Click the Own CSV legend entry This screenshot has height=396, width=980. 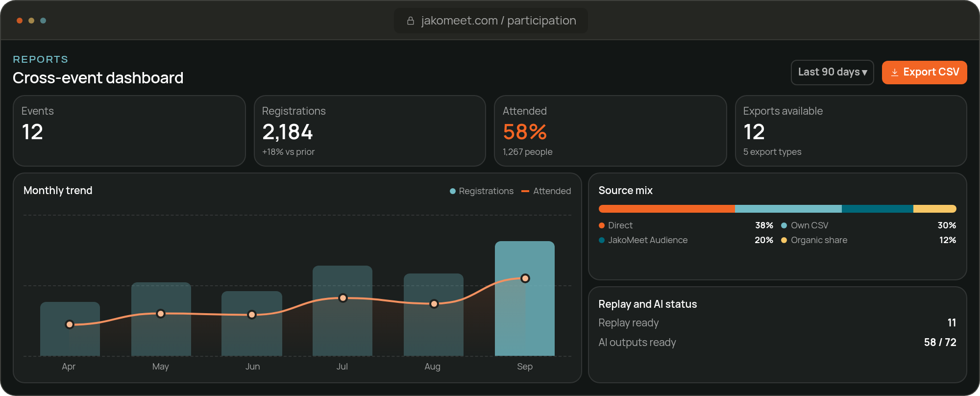(x=869, y=225)
